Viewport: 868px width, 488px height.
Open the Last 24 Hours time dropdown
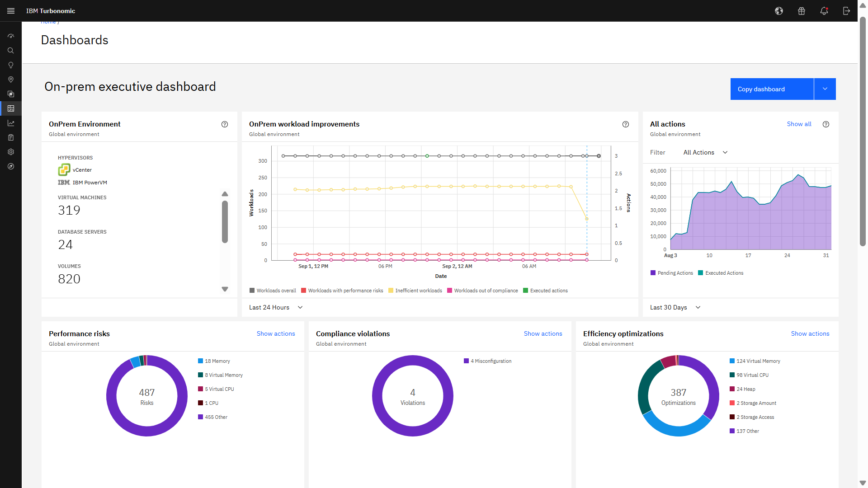coord(276,307)
